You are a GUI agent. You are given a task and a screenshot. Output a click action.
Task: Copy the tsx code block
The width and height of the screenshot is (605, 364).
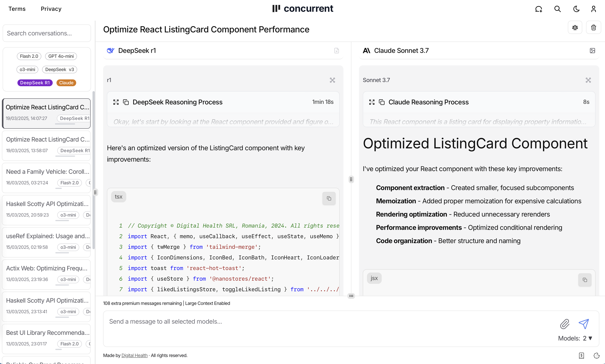tap(329, 198)
